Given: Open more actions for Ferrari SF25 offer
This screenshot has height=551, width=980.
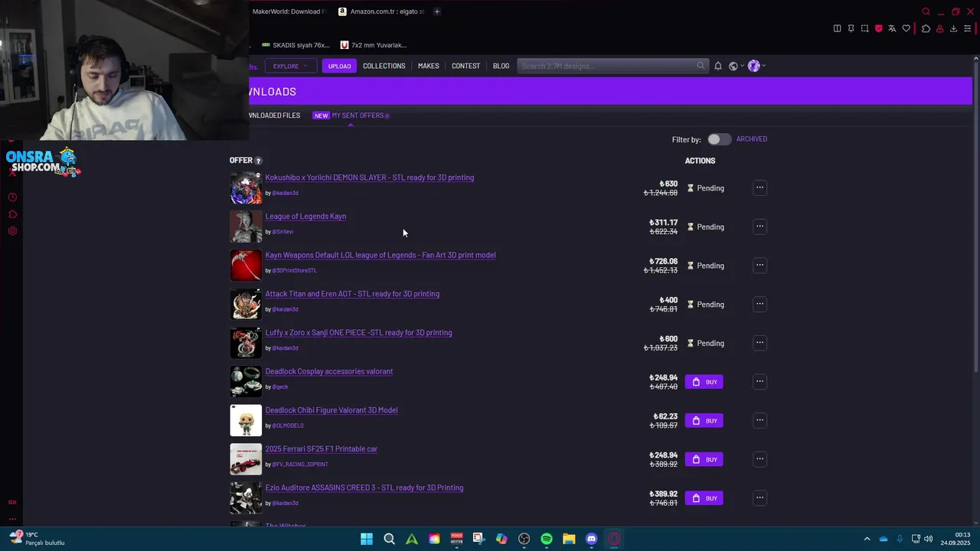Looking at the screenshot, I should [x=759, y=459].
